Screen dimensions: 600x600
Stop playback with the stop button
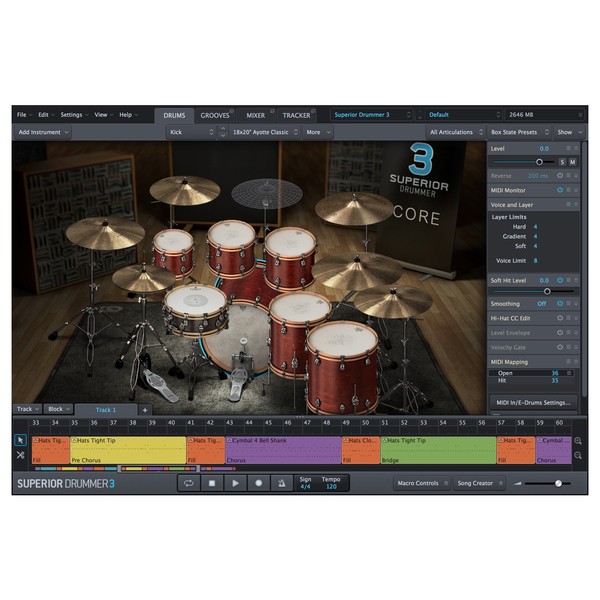pos(212,483)
